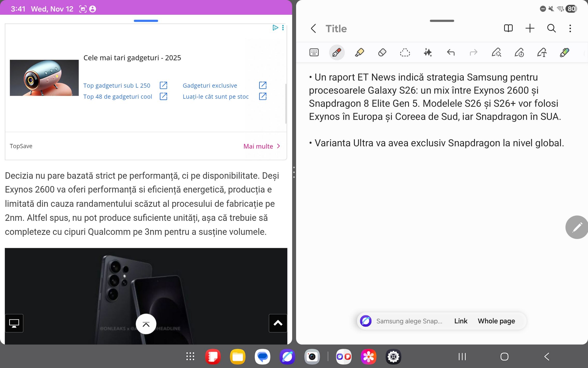The image size is (588, 368).
Task: Select the Eraser tool
Action: coord(382,53)
